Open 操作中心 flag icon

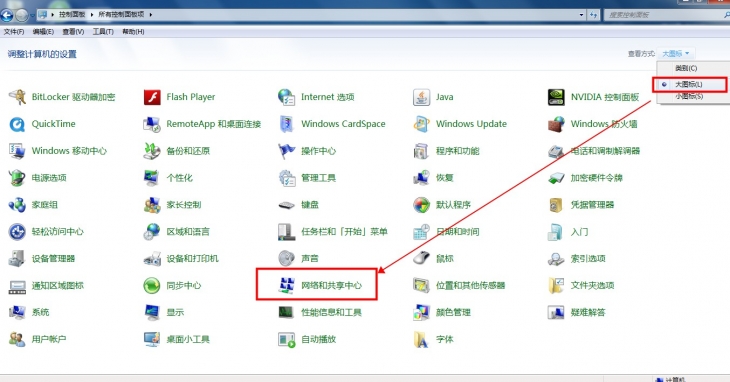click(x=286, y=151)
